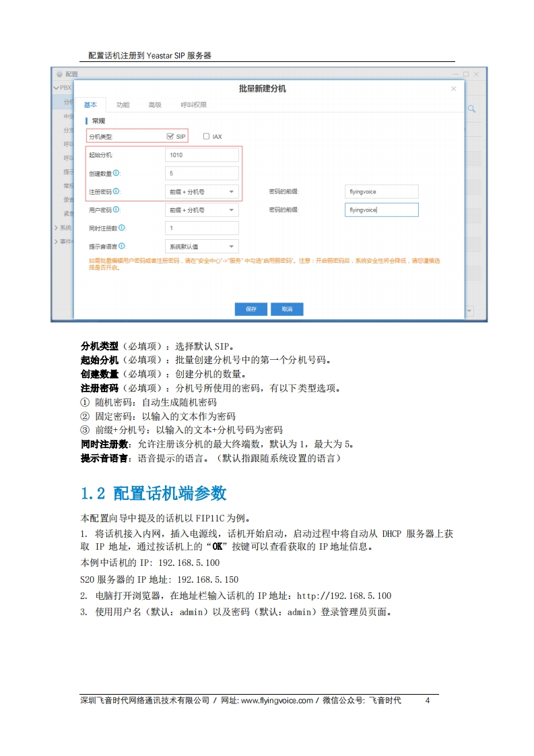Switch to the 功能 tab

[123, 105]
